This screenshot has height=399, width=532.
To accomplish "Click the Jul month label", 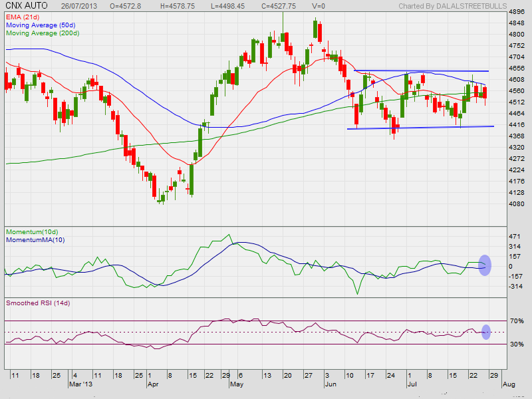I will pos(412,384).
